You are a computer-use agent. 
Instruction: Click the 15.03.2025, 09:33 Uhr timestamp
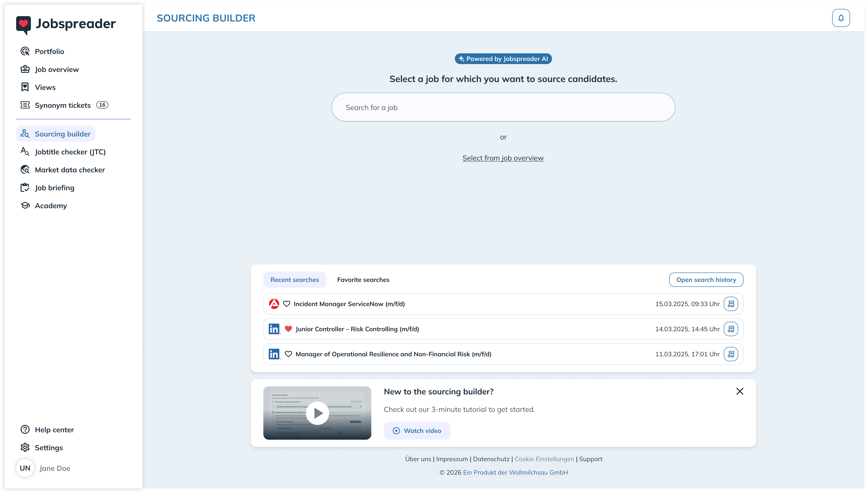[687, 304]
